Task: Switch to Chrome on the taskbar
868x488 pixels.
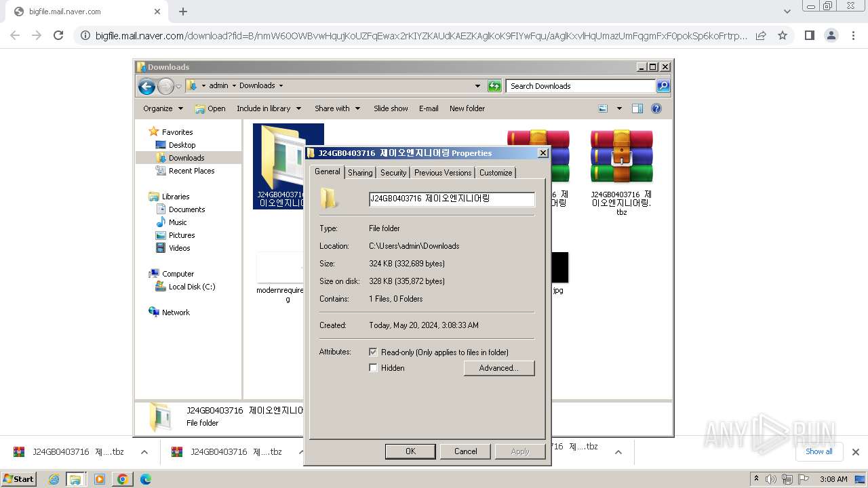Action: [x=123, y=479]
